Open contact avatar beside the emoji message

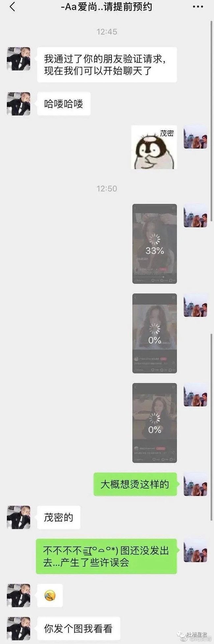coord(18,596)
